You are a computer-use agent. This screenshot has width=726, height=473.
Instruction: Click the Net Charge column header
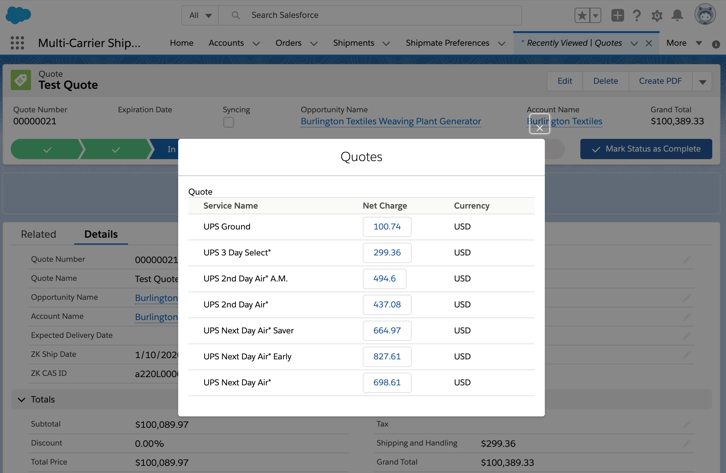(x=385, y=206)
